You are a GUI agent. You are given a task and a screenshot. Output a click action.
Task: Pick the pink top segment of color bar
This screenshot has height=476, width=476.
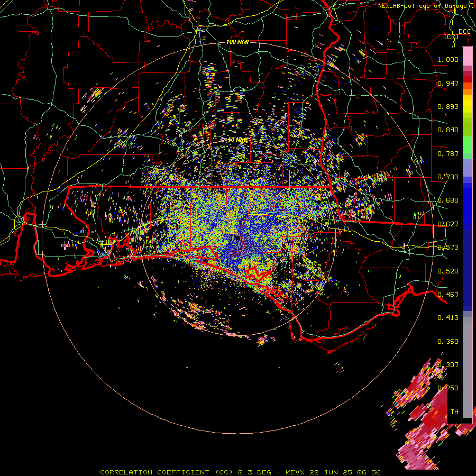coord(467,56)
